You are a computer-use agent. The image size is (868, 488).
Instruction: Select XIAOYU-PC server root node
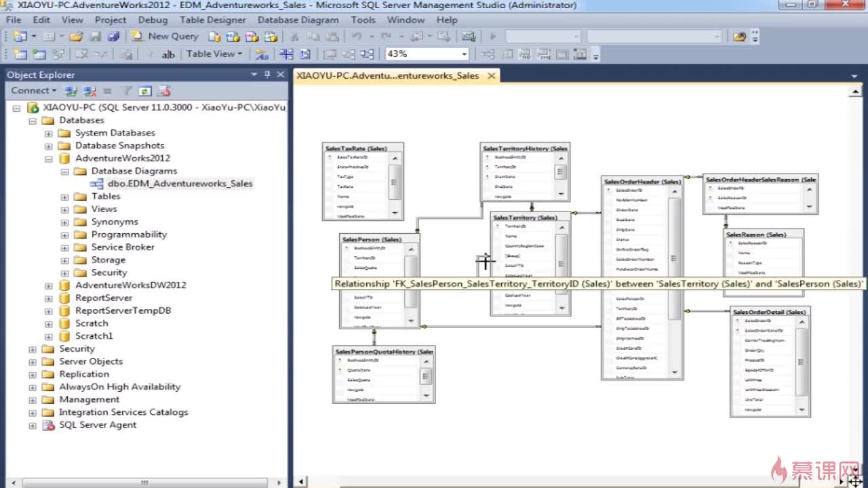[x=164, y=107]
